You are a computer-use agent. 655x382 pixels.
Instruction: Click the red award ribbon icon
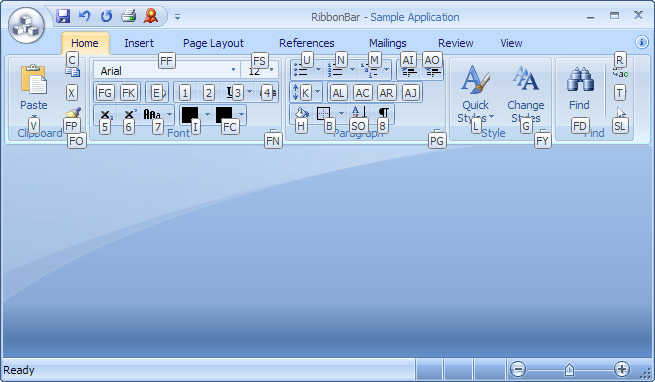(151, 16)
